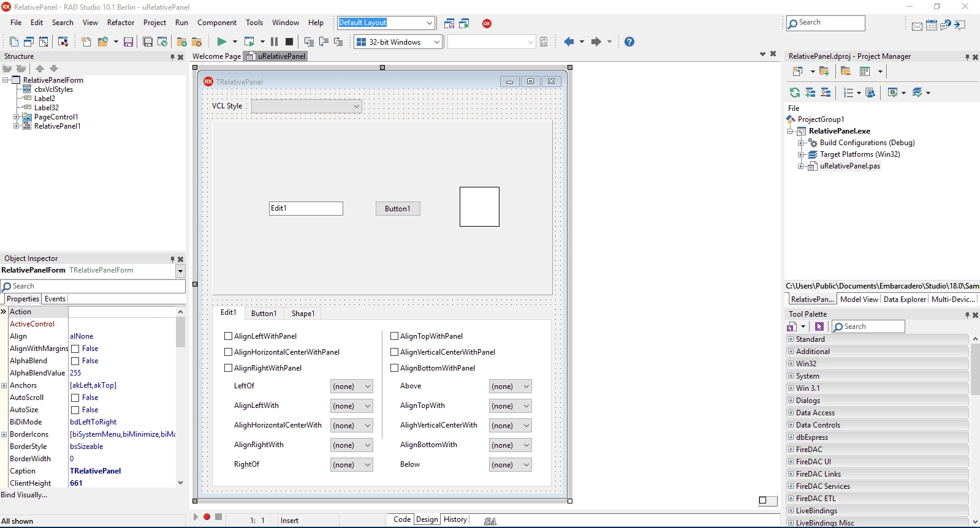Open the Above (none) dropdown
Viewport: 980px width, 528px height.
(511, 387)
